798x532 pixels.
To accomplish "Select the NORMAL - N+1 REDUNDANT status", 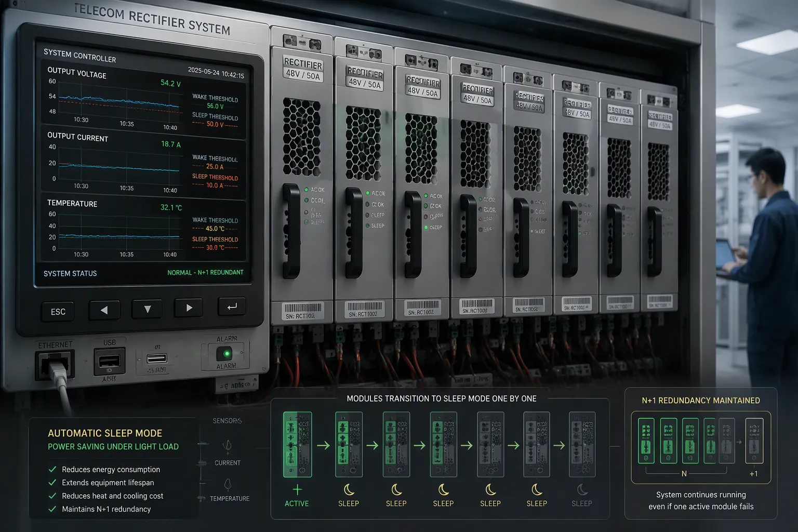I will [x=205, y=272].
